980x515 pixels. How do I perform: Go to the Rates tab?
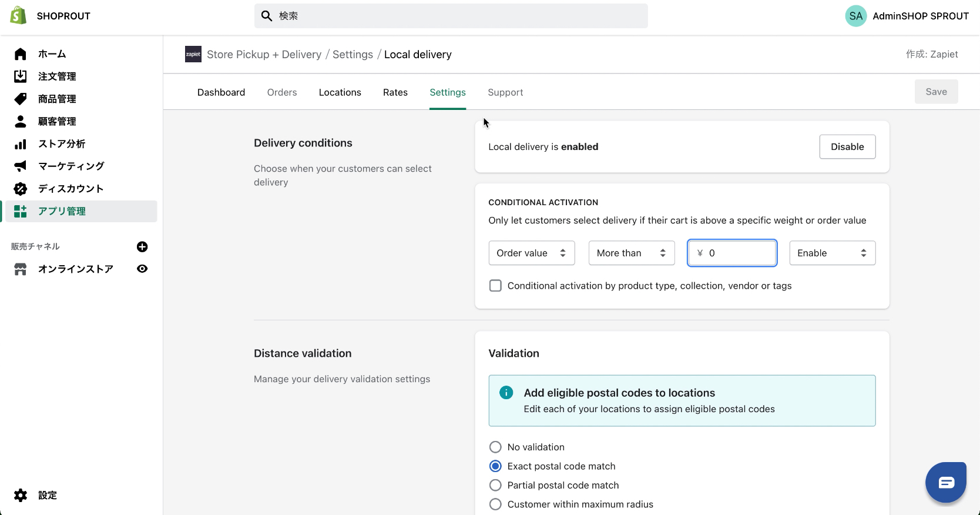pos(395,92)
